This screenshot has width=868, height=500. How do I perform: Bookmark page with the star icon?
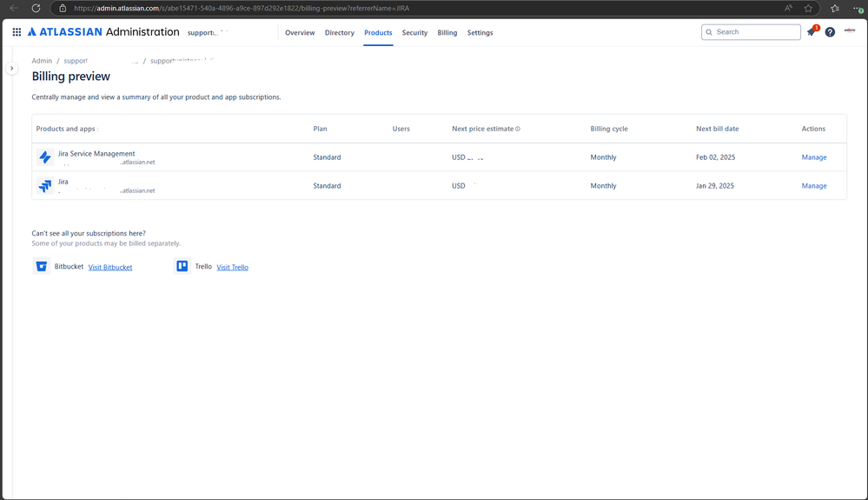click(x=808, y=9)
